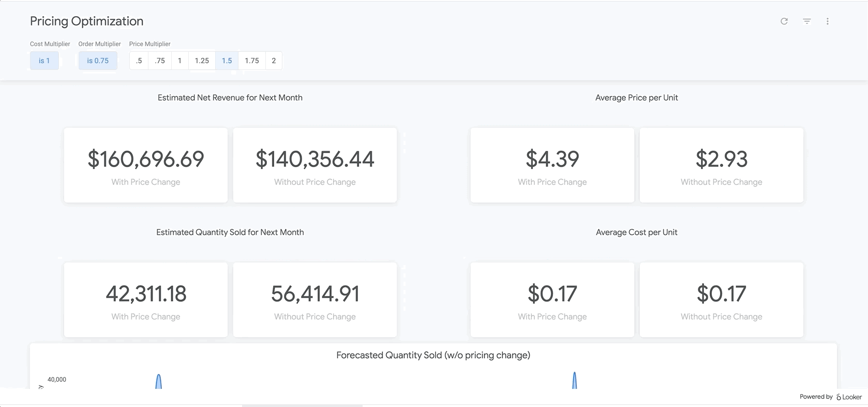Choose the 1.25 price multiplier
868x407 pixels.
202,61
